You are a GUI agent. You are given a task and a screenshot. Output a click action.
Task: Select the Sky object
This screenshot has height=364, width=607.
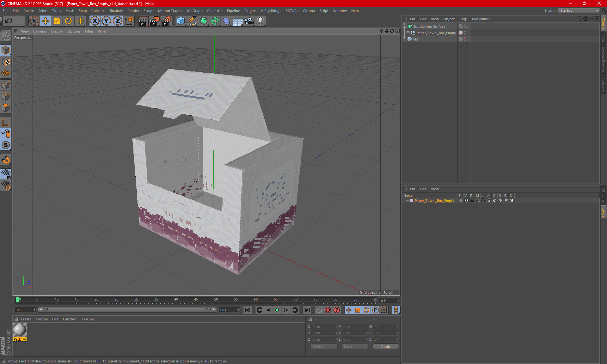(x=416, y=39)
